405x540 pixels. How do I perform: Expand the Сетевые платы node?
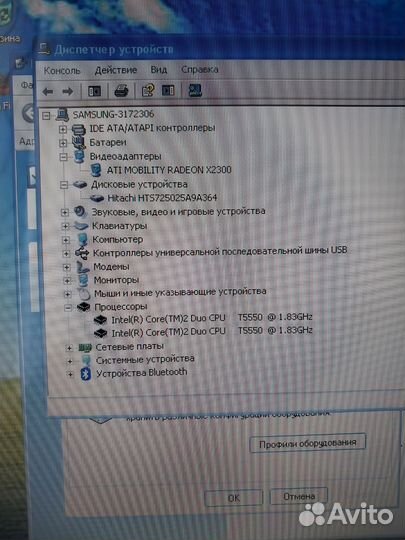(x=69, y=348)
